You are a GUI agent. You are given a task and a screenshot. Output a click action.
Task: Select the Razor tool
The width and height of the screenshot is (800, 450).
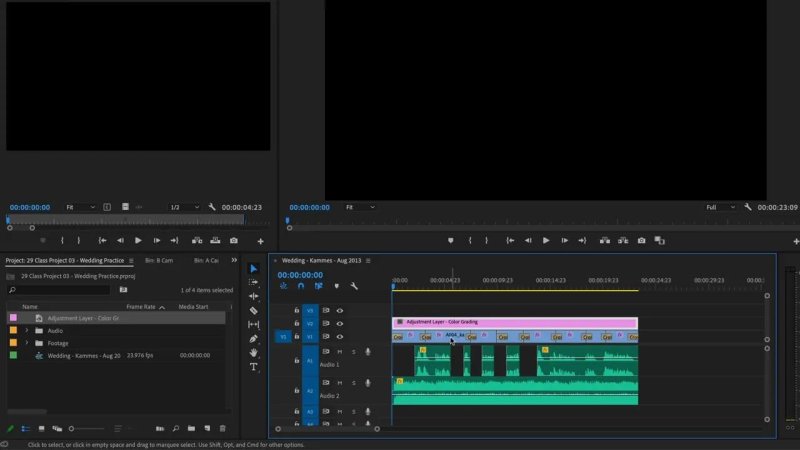click(254, 310)
